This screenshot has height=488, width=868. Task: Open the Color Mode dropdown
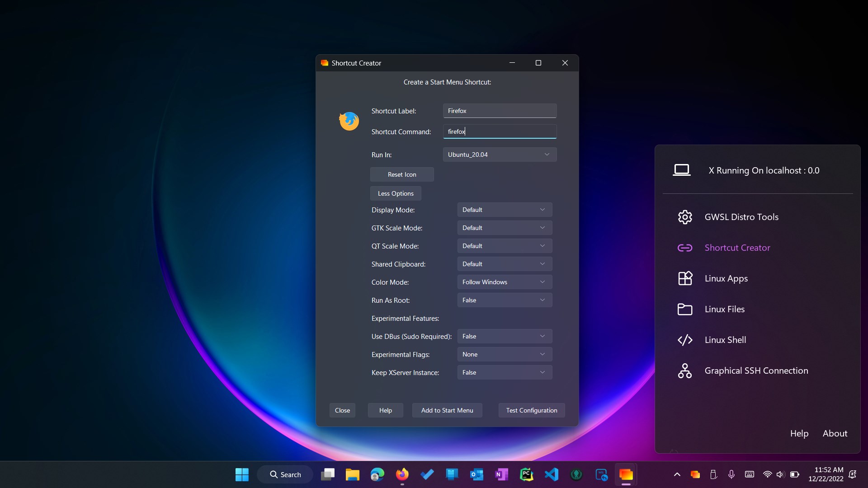tap(504, 282)
